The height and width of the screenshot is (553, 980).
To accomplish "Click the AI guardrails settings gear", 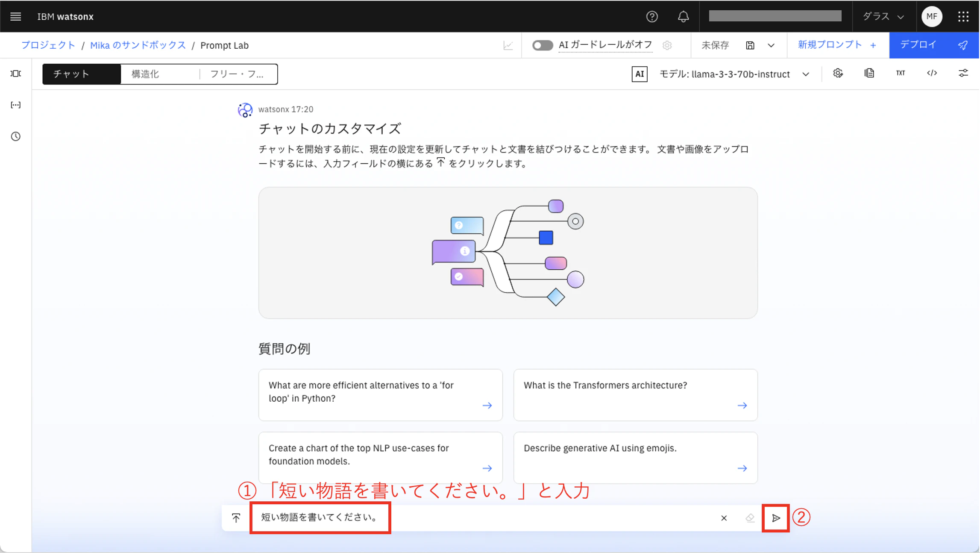I will (x=667, y=45).
